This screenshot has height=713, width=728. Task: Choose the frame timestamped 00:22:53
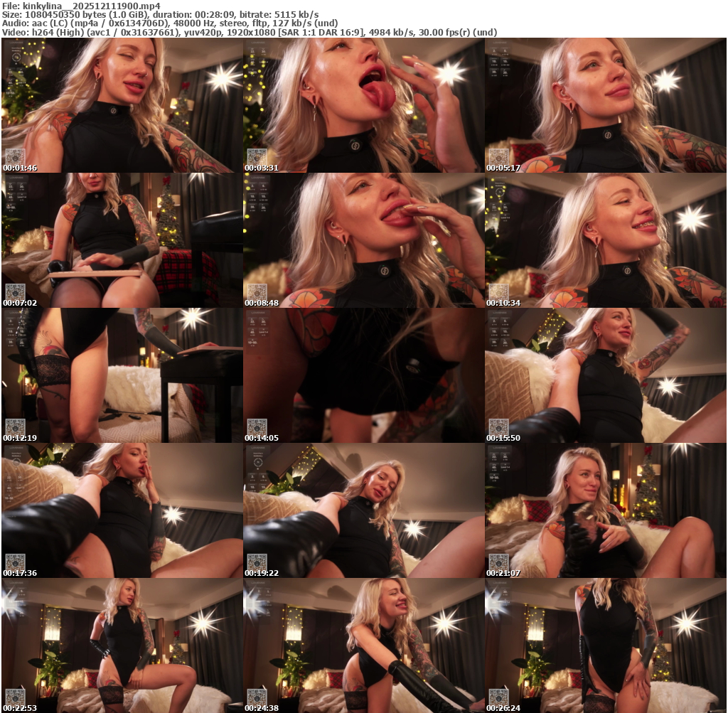click(x=122, y=645)
